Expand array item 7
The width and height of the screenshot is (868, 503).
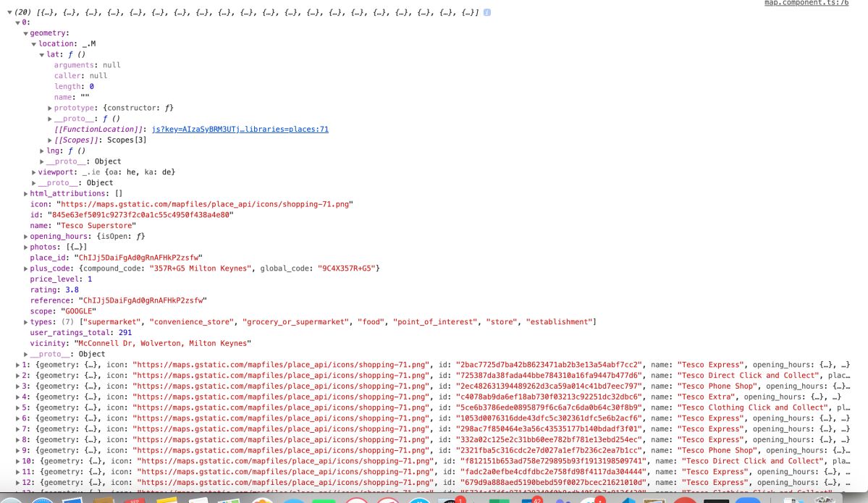tap(17, 429)
